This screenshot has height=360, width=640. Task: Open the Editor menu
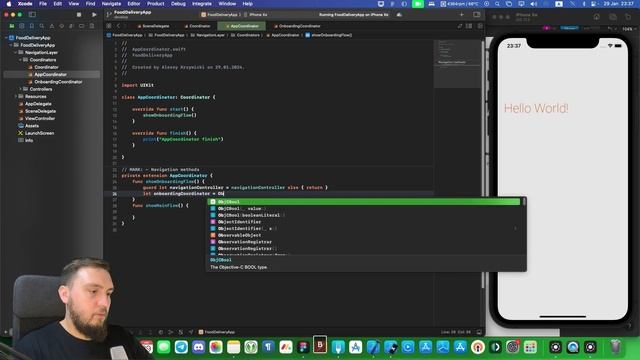point(134,4)
